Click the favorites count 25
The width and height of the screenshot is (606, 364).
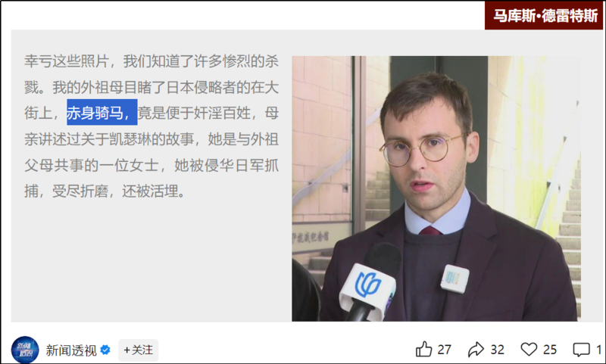tap(550, 350)
